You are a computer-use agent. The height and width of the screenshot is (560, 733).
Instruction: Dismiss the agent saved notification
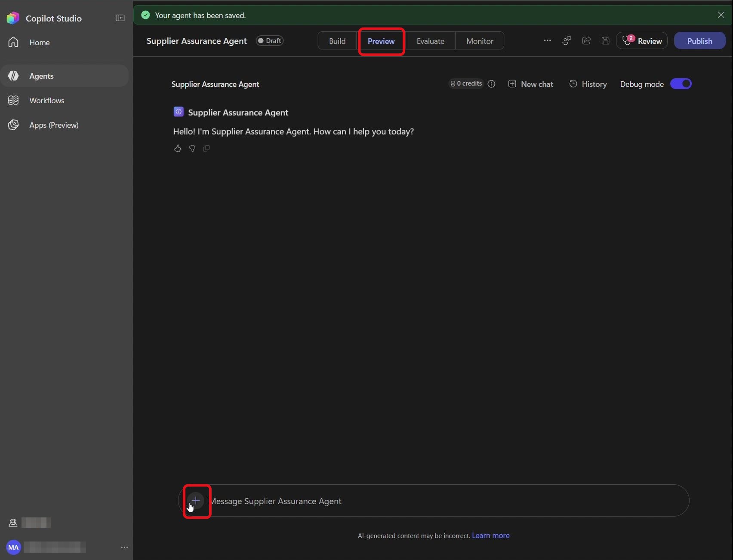click(721, 15)
